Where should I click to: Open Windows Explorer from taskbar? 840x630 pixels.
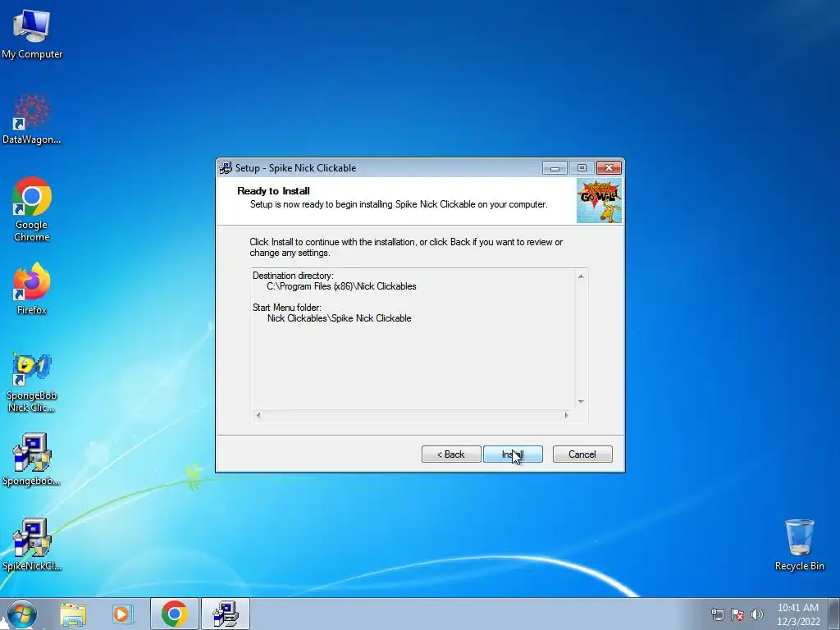73,614
